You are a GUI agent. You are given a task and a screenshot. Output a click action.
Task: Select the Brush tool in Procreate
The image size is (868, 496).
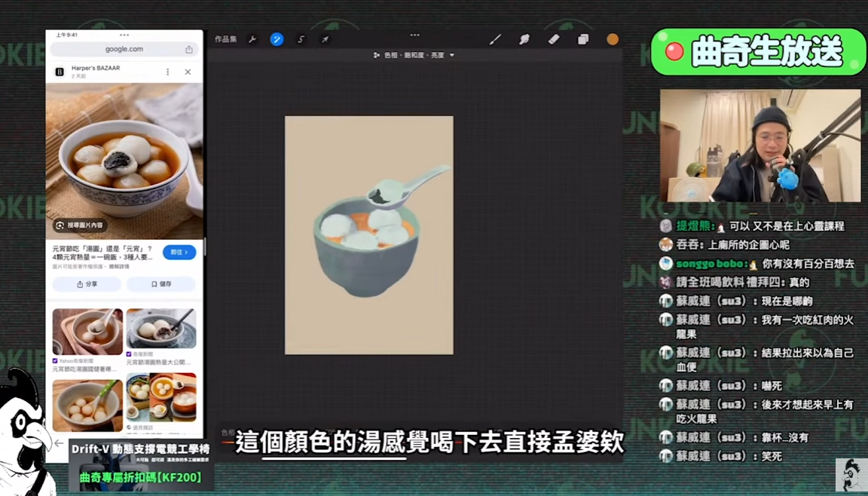(x=495, y=39)
